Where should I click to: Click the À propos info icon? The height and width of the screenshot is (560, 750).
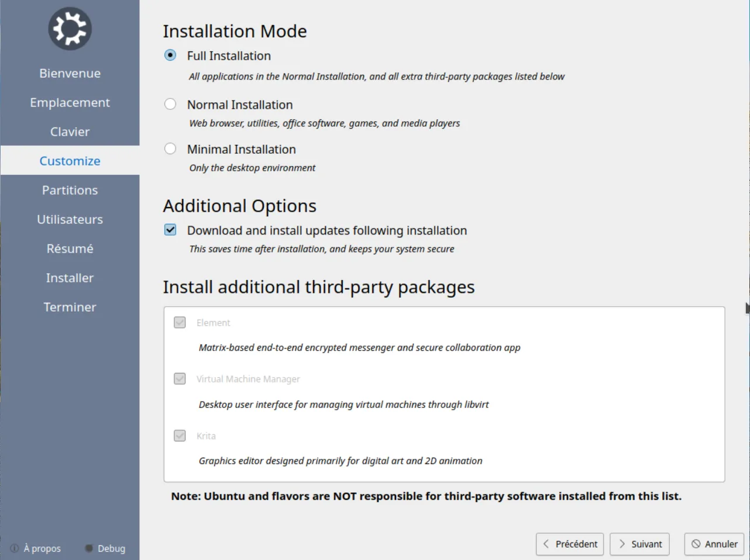[15, 548]
